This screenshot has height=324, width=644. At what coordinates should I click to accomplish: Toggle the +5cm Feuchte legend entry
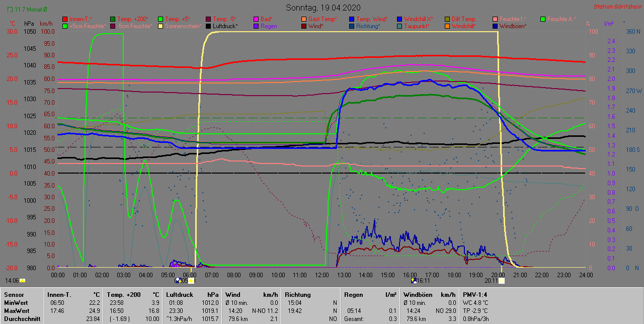tap(84, 26)
